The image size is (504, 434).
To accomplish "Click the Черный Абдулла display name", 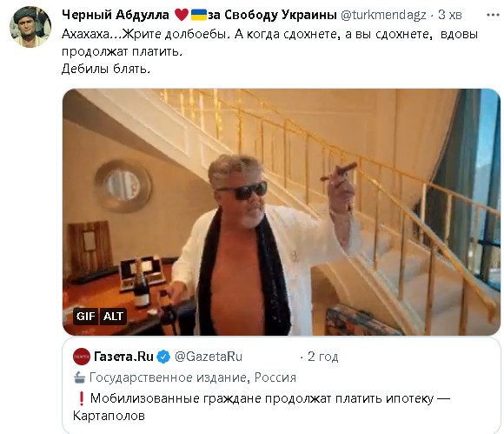I will (115, 15).
